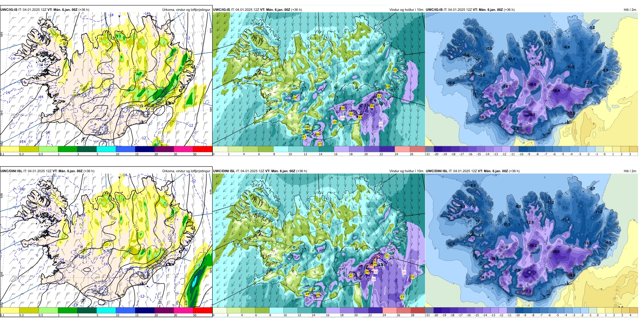Open the IG-IS 2m temperature map
Screen dimensions: 644x322
pos(531,79)
